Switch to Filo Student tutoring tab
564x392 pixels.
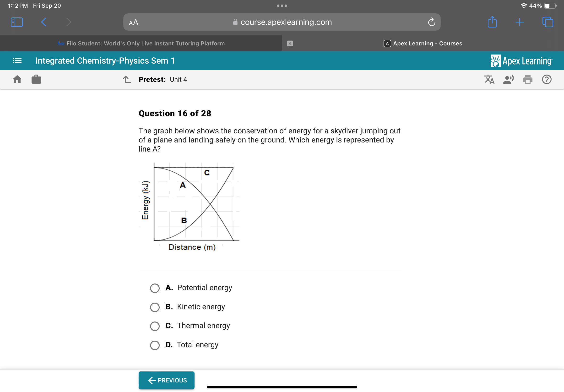tap(142, 43)
